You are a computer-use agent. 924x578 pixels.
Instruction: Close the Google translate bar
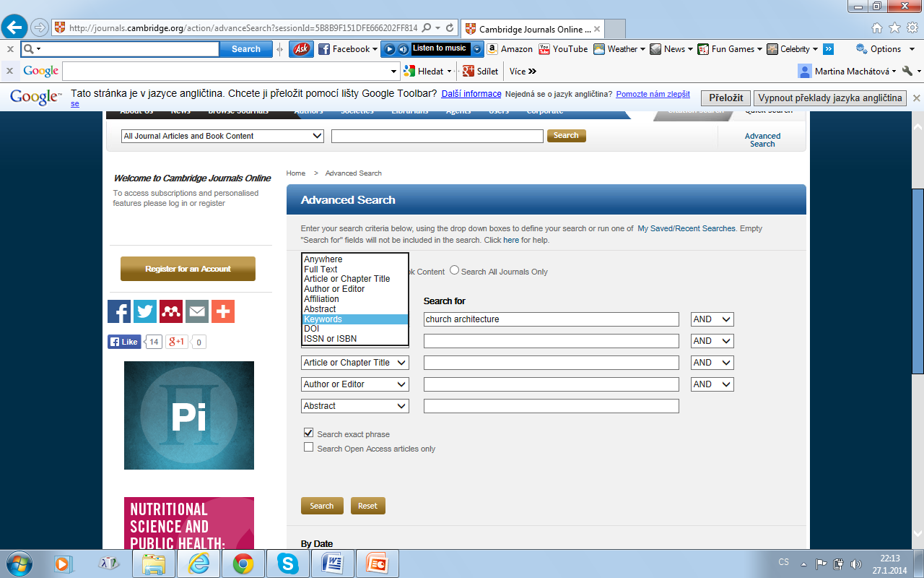916,98
